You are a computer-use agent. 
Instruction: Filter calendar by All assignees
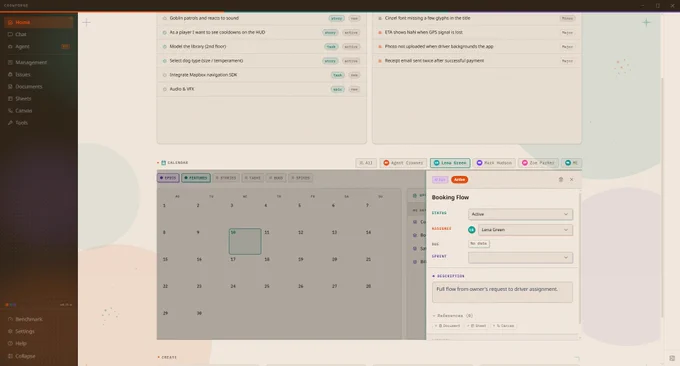(366, 163)
